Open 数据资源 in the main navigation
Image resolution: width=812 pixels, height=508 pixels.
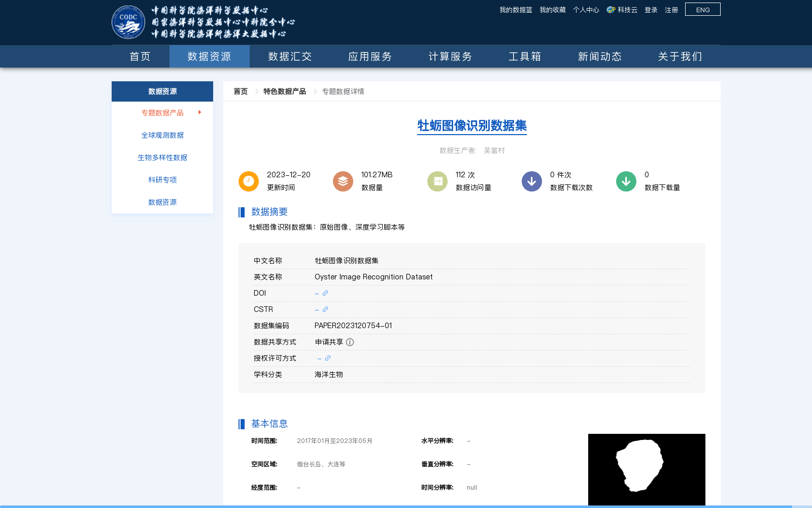[210, 56]
